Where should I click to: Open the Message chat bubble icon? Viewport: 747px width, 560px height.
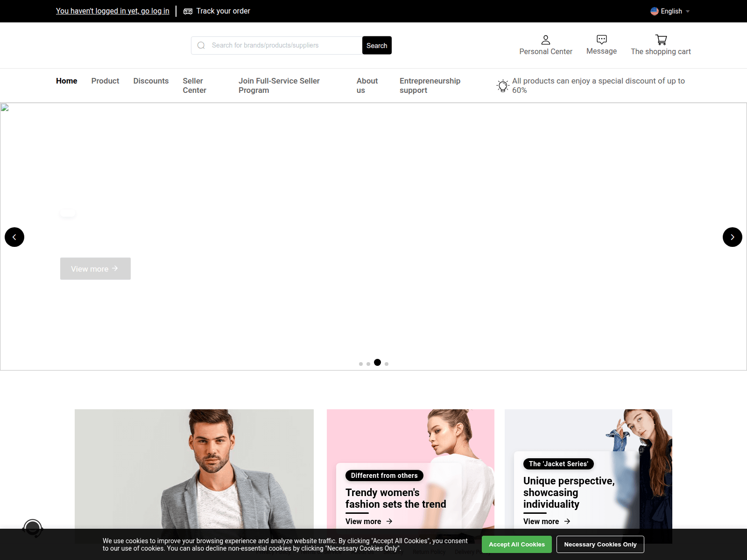click(x=601, y=40)
